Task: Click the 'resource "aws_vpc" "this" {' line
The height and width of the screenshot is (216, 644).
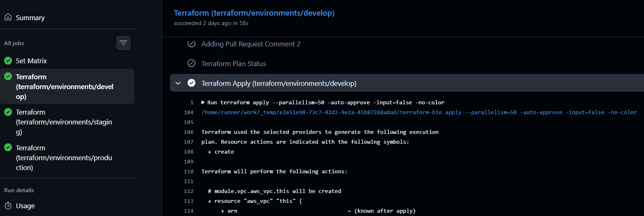Action: coord(255,201)
